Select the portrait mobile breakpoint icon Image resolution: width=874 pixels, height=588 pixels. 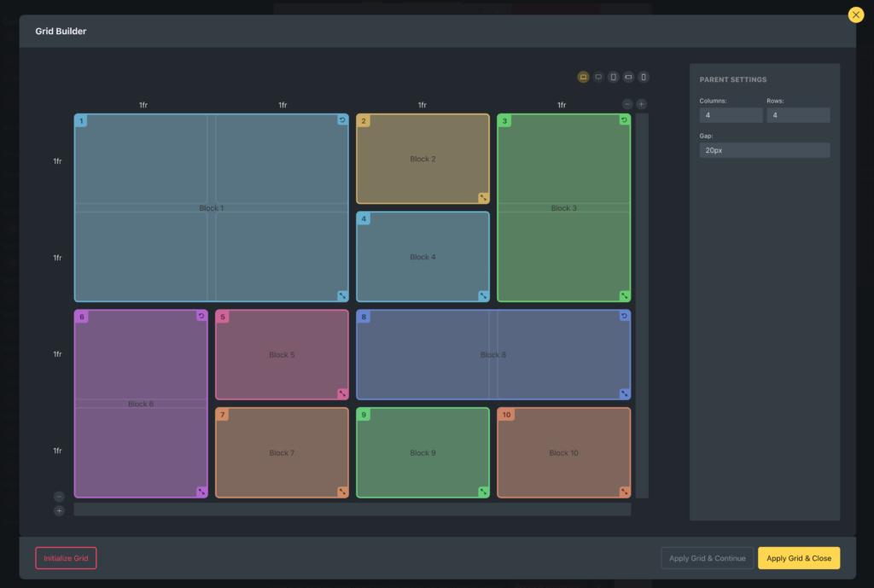click(644, 77)
